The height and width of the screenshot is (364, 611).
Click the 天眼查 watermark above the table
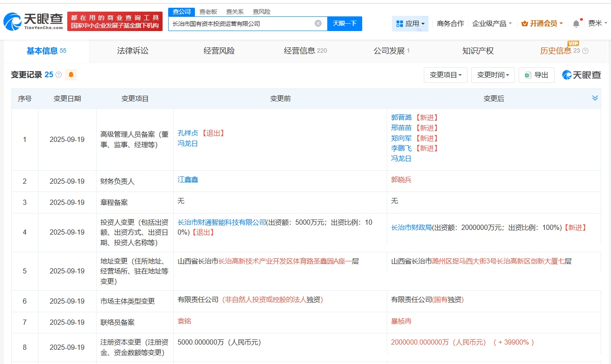tap(581, 75)
